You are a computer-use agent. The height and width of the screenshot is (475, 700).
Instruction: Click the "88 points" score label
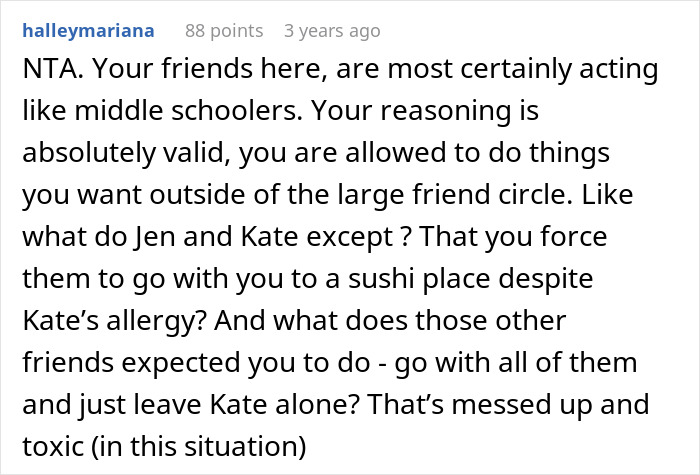click(x=224, y=30)
